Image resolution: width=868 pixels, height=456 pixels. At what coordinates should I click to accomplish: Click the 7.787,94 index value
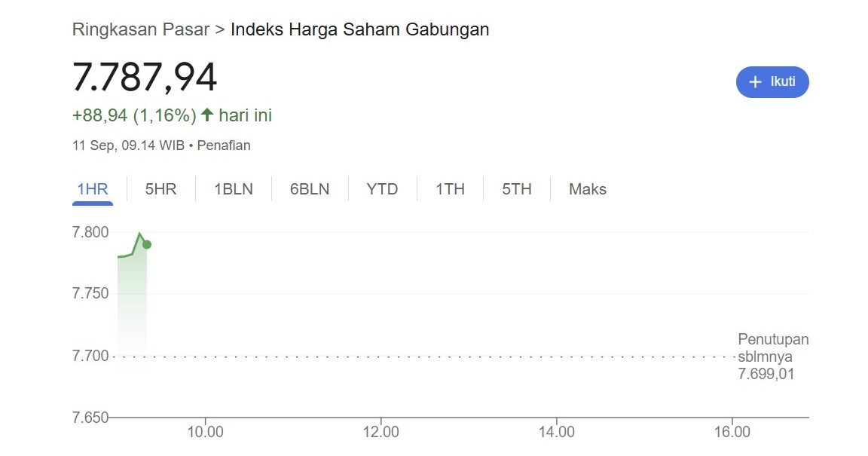[145, 77]
